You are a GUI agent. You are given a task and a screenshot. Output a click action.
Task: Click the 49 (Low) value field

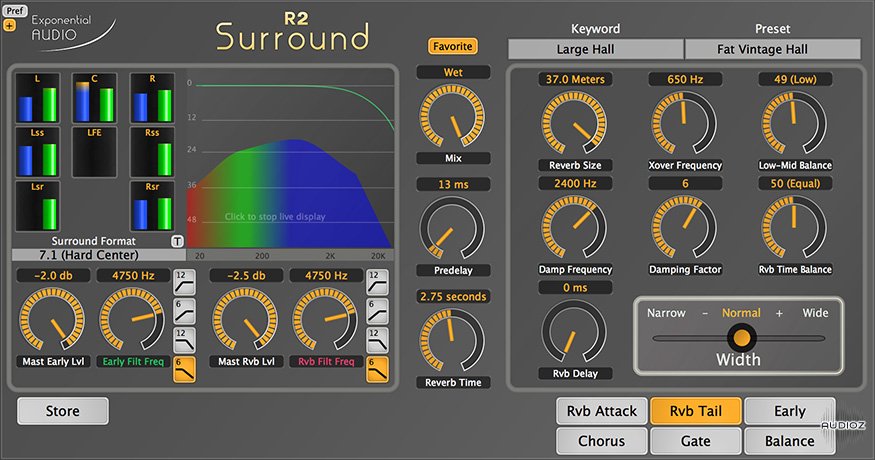coord(795,79)
